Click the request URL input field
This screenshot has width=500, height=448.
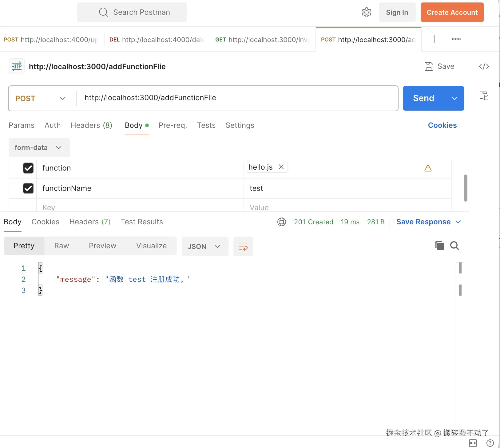[x=237, y=98]
